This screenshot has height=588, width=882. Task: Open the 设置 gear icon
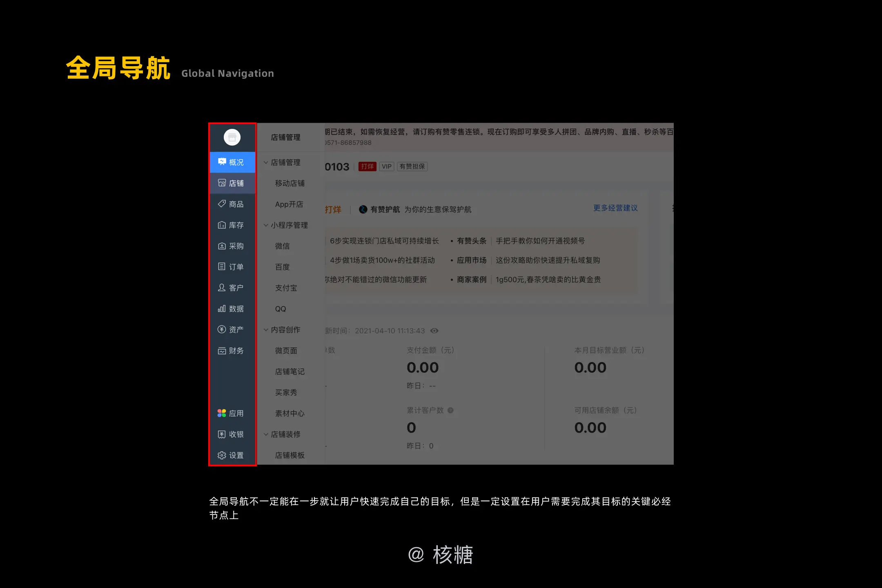click(x=222, y=455)
